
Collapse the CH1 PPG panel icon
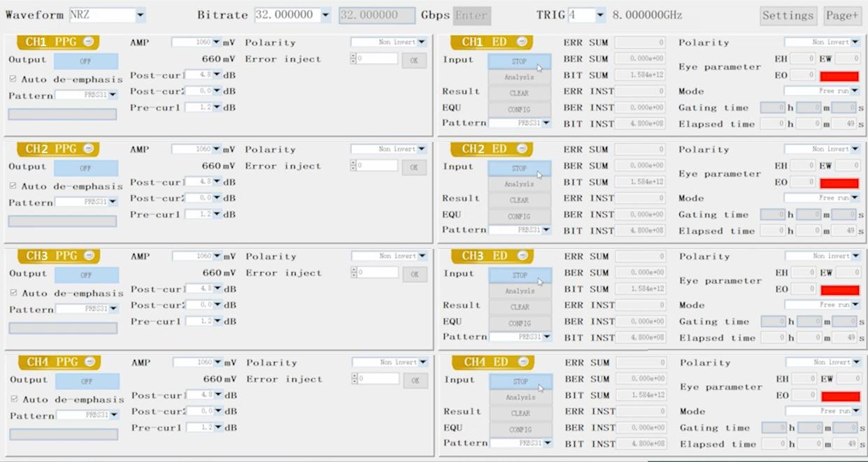(x=89, y=42)
